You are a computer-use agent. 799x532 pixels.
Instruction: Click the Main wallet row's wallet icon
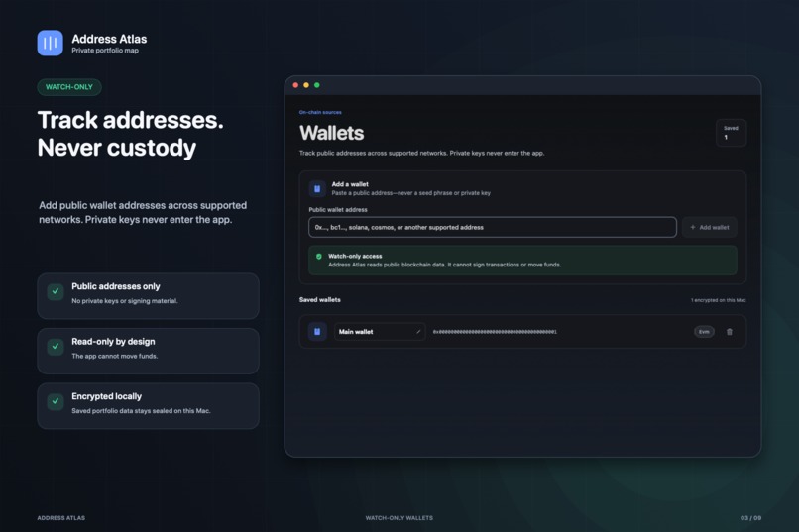click(x=317, y=332)
